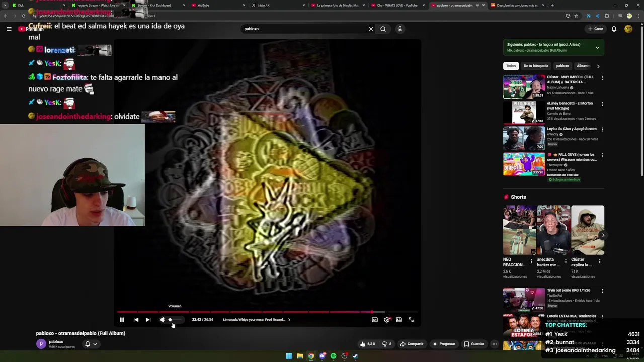Adjust the volume slider in the player
Viewport: 644px width, 362px height.
tap(175, 320)
